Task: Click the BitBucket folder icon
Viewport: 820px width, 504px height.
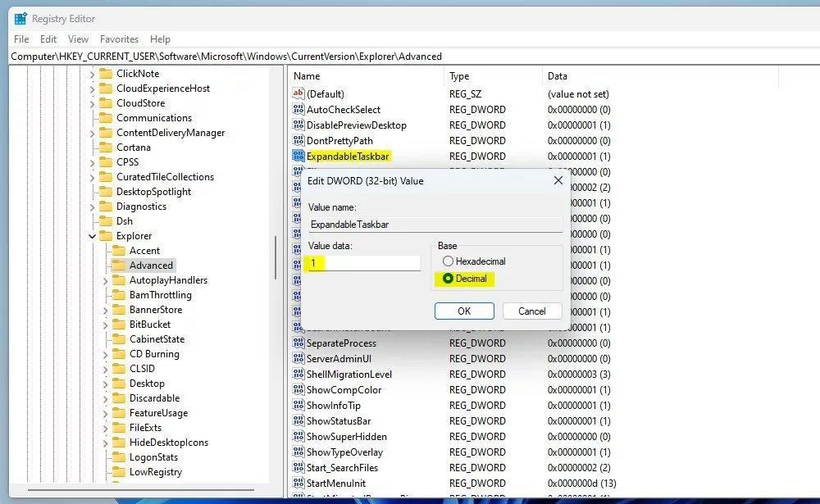Action: [119, 325]
